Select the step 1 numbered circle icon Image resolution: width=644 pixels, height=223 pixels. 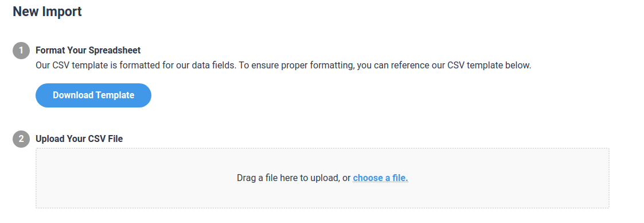(x=21, y=51)
